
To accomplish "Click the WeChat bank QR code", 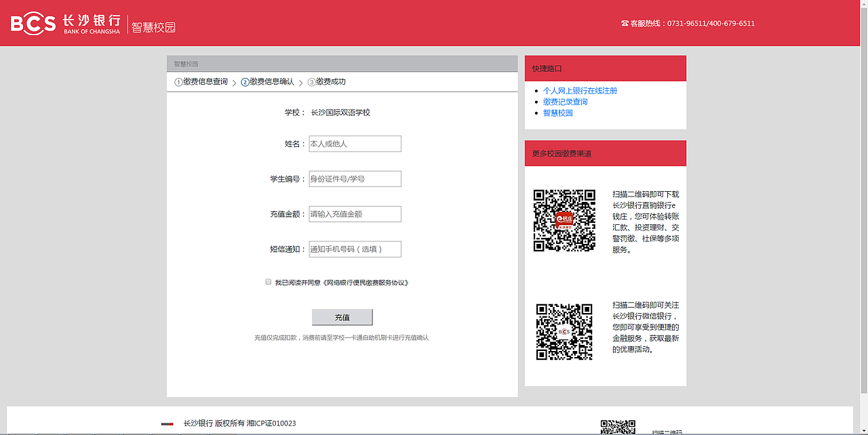I will 564,332.
